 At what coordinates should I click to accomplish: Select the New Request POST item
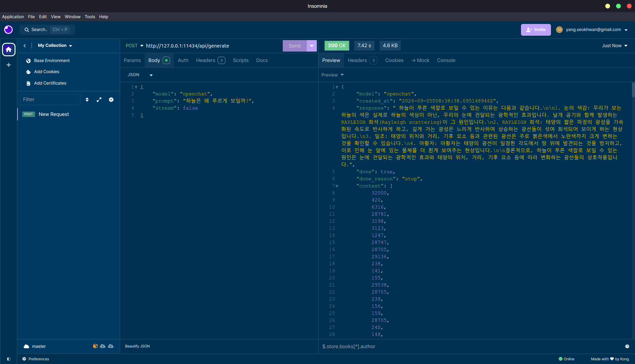pyautogui.click(x=68, y=114)
